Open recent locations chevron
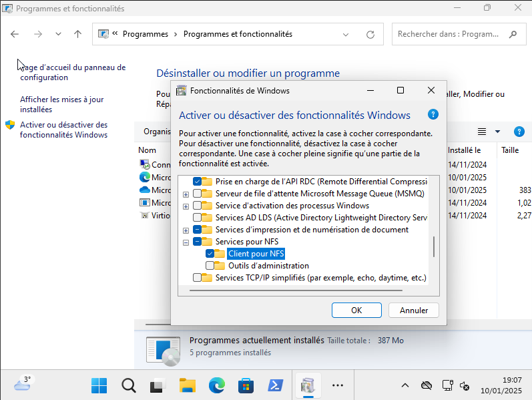The image size is (532, 400). click(58, 34)
